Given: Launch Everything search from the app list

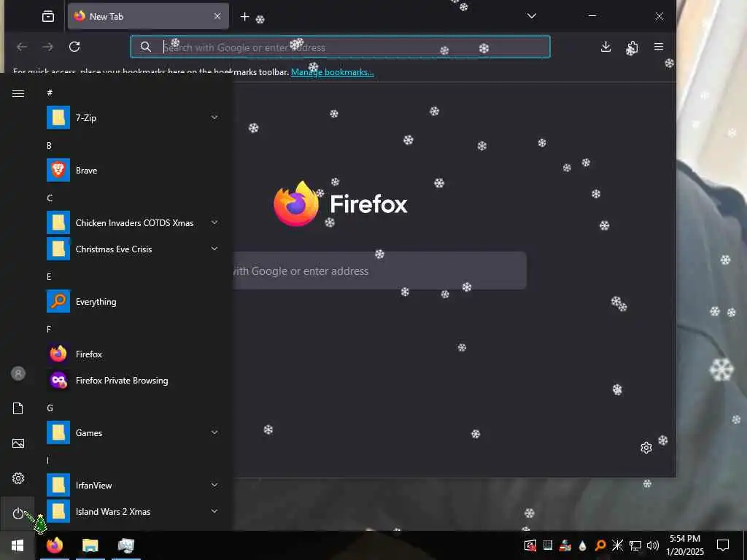Looking at the screenshot, I should (x=133, y=301).
